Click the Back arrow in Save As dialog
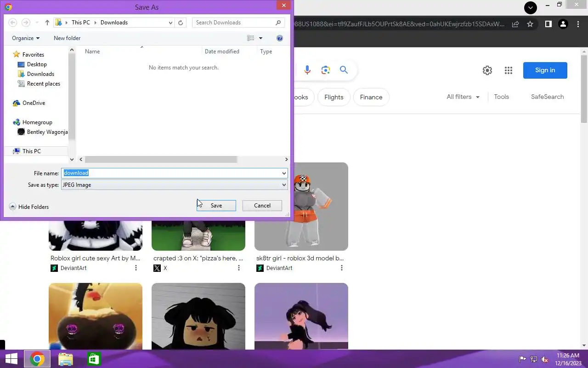Screen dimensions: 588x368 13,23
